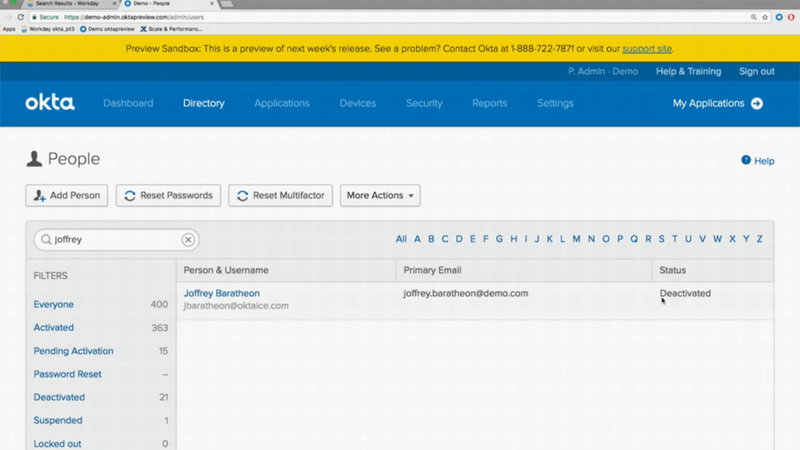The image size is (800, 450).
Task: Click the bookmark star icon in address bar
Action: point(764,17)
